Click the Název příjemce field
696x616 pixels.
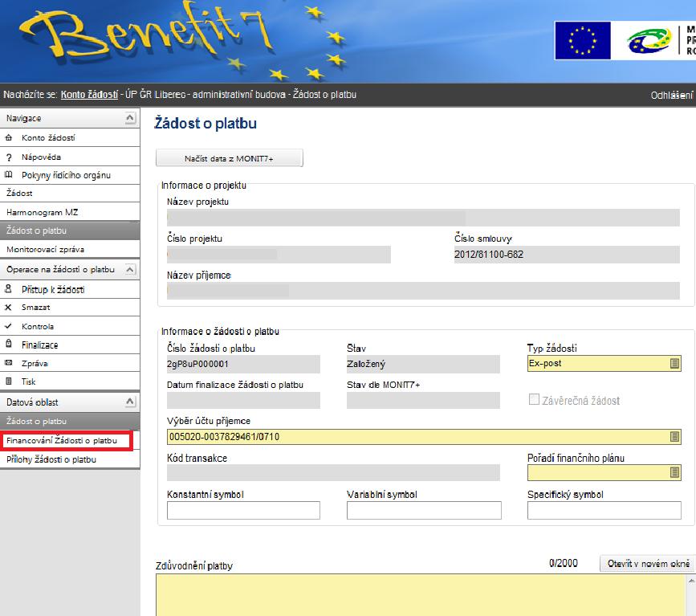[423, 291]
